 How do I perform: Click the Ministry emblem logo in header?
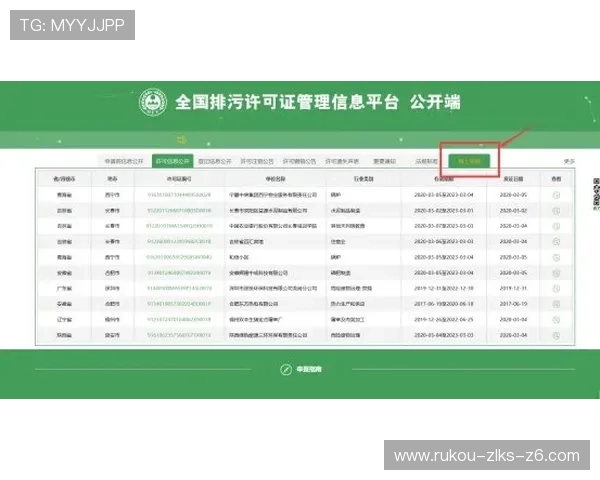(153, 102)
